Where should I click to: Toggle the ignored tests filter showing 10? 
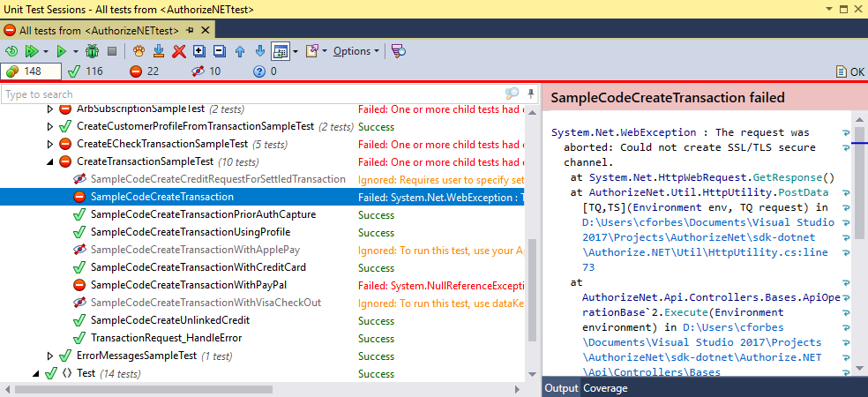(x=206, y=71)
